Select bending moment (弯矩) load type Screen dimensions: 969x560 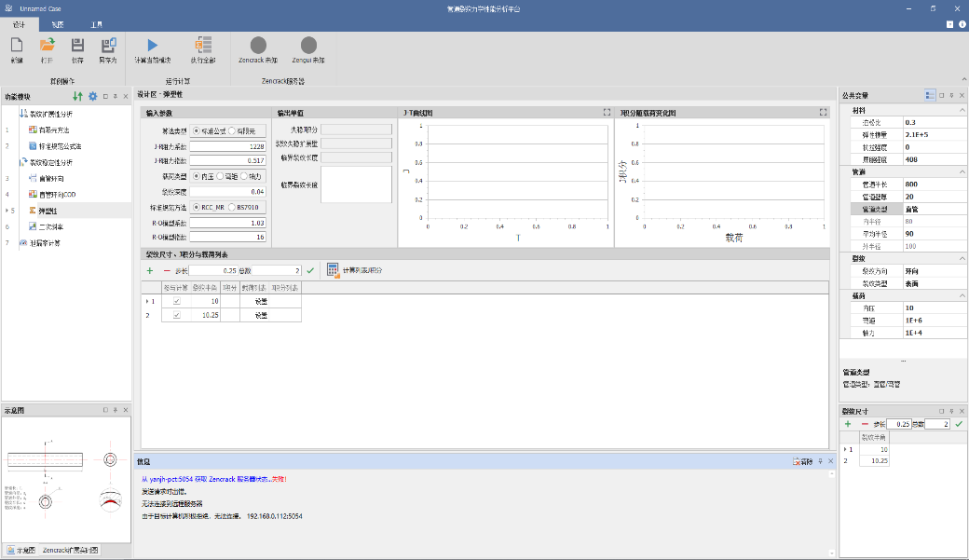(x=220, y=176)
